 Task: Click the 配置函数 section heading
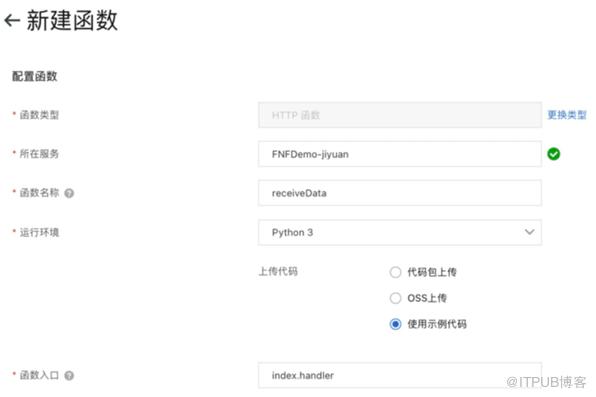(35, 76)
